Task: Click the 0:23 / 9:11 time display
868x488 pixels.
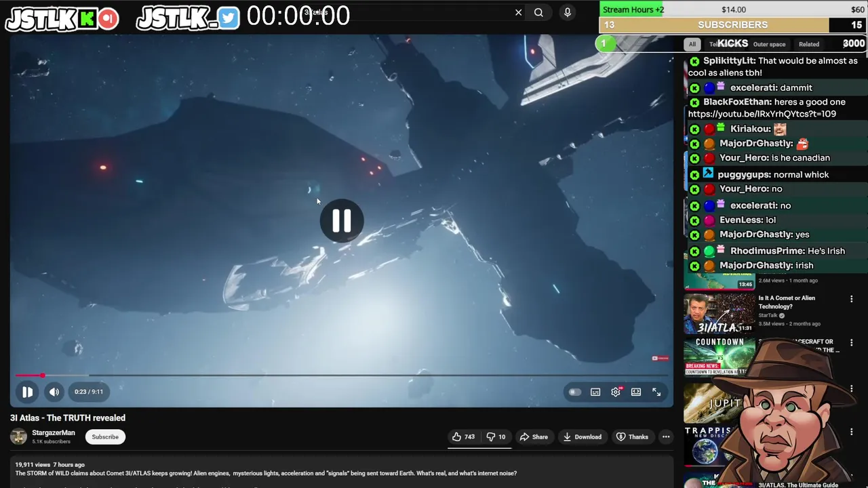Action: 89,392
